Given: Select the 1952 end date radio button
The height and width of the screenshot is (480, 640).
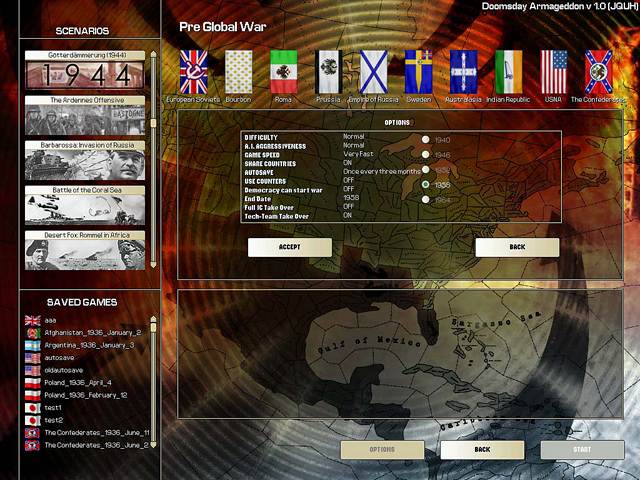Looking at the screenshot, I should pyautogui.click(x=426, y=169).
